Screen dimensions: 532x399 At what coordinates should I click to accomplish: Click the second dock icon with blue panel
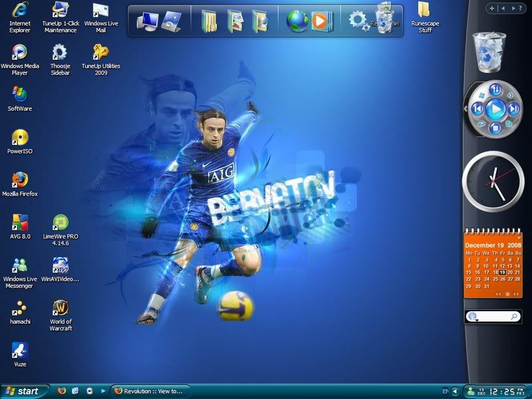click(x=172, y=21)
